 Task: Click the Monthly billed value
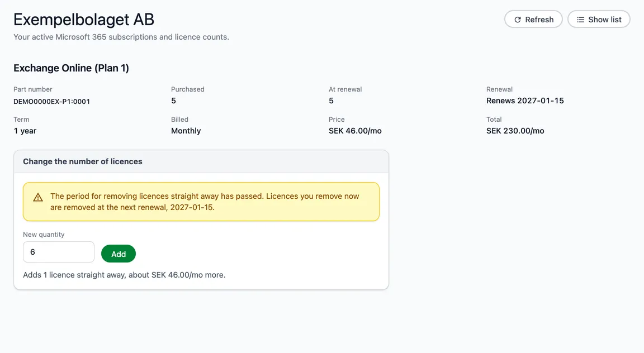(x=186, y=131)
